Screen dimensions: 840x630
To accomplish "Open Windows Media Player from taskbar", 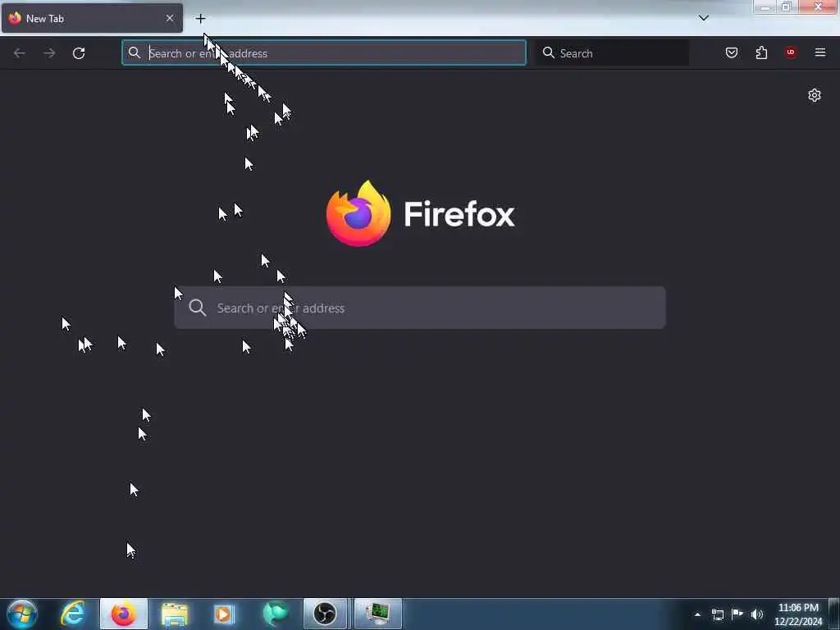I will (x=224, y=614).
